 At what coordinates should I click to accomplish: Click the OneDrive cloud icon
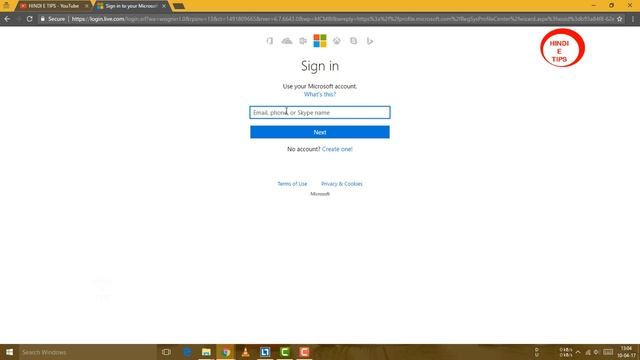click(x=287, y=41)
